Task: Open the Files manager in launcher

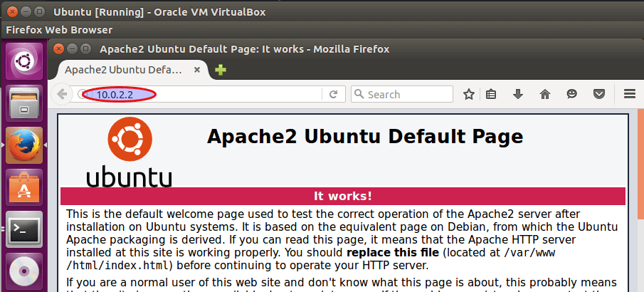Action: pyautogui.click(x=24, y=104)
